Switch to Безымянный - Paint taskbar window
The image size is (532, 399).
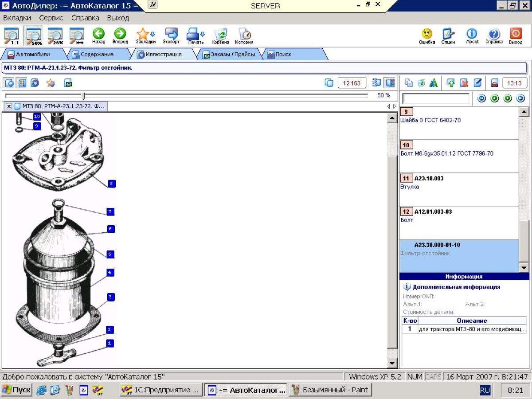[330, 390]
